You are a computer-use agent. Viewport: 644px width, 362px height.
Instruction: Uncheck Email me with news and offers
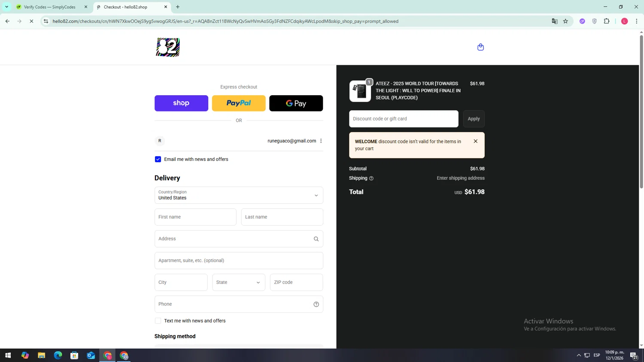pos(158,159)
